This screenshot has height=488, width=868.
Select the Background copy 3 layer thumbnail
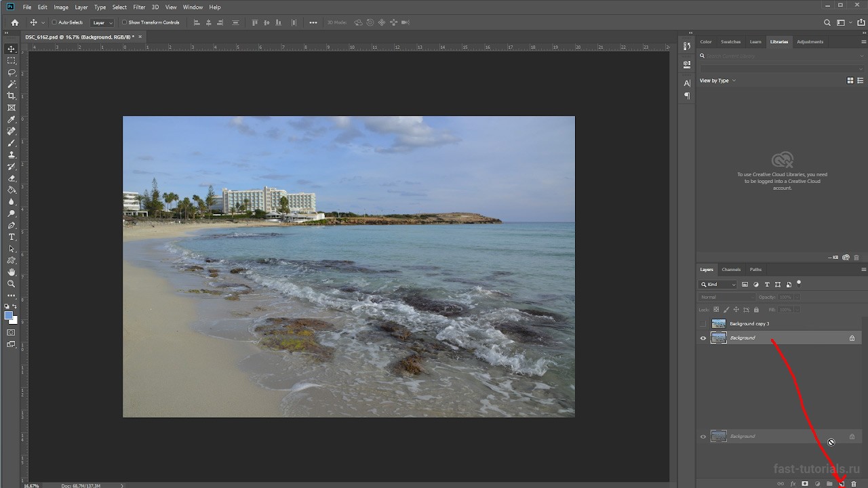[x=718, y=324]
